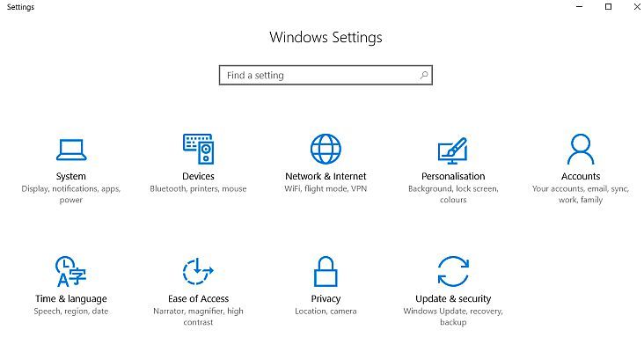Open Update & security via its label
The image size is (644, 352).
(453, 298)
